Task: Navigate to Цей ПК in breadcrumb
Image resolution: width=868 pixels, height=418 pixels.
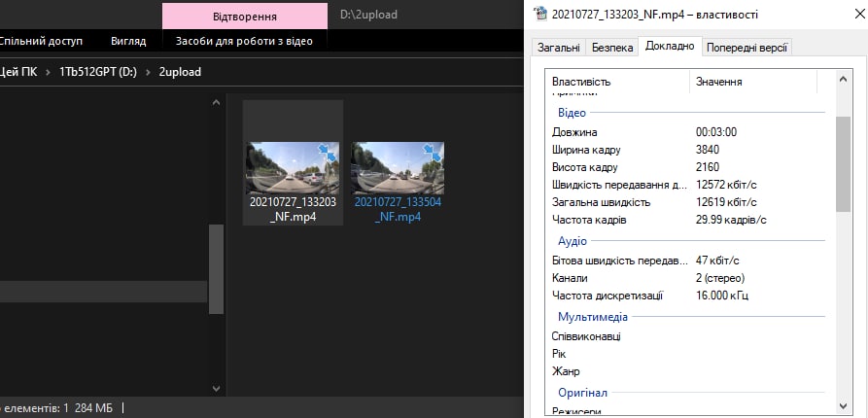Action: click(x=18, y=72)
